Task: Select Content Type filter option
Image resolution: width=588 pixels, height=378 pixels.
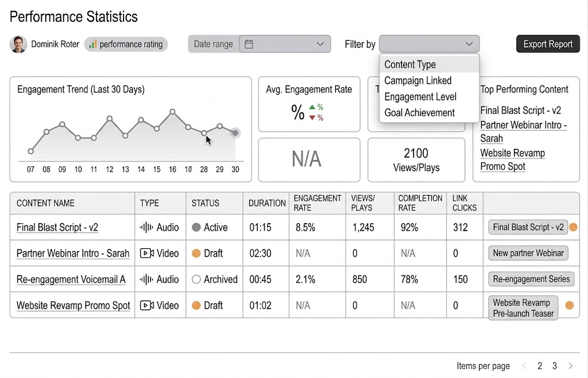Action: (429, 64)
